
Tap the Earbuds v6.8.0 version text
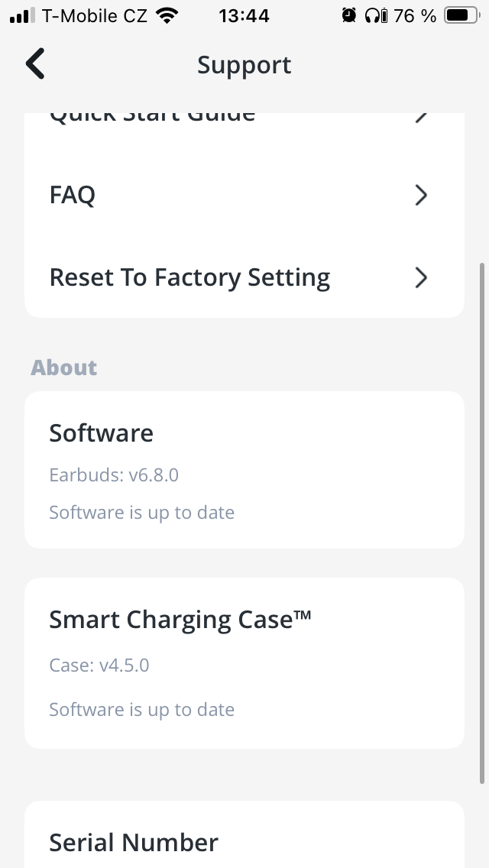pos(114,475)
